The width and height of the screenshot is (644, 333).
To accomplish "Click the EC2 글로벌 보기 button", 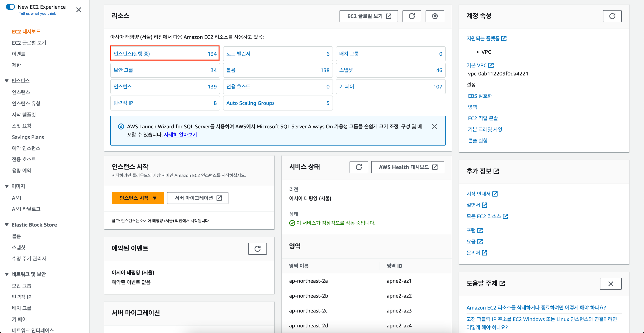I will point(369,16).
